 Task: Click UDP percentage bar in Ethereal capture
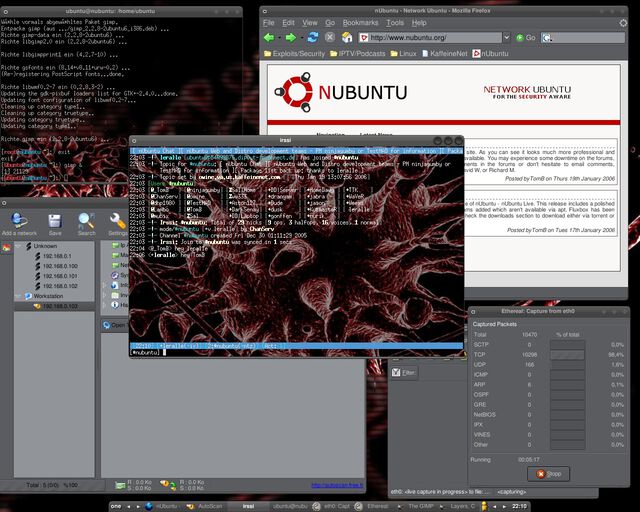567,365
